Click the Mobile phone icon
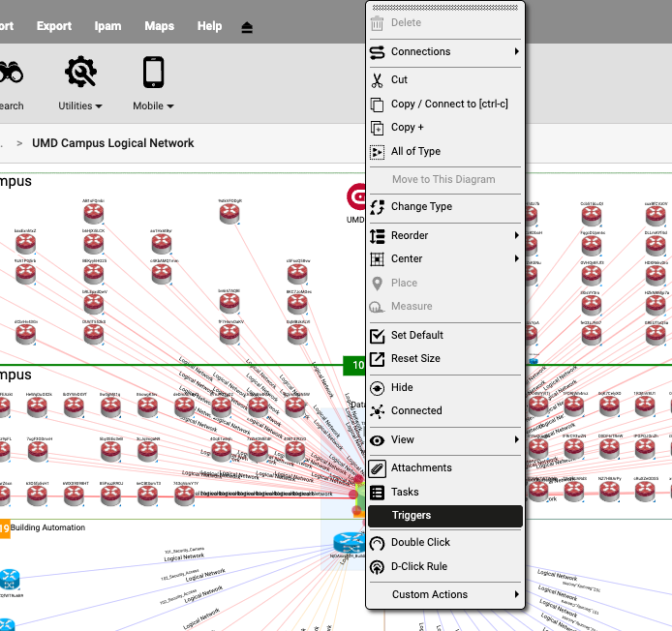The width and height of the screenshot is (672, 631). pyautogui.click(x=153, y=72)
